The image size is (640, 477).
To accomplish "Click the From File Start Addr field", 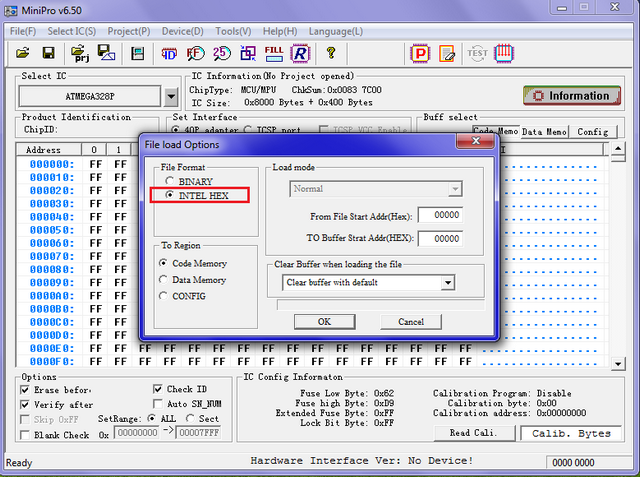I will [440, 215].
